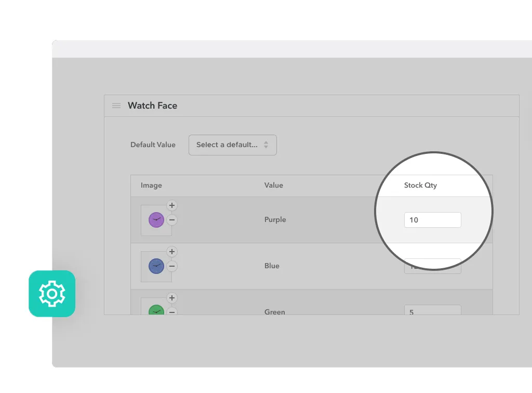
Task: Click the Purple stock quantity field
Action: [433, 220]
